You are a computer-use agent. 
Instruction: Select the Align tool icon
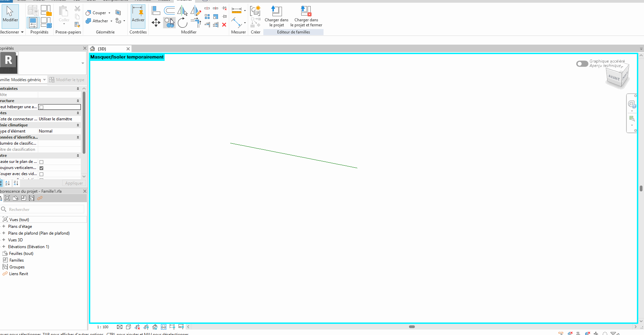156,11
